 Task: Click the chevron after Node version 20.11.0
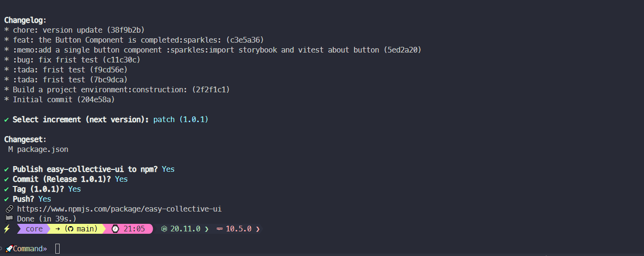(x=207, y=229)
